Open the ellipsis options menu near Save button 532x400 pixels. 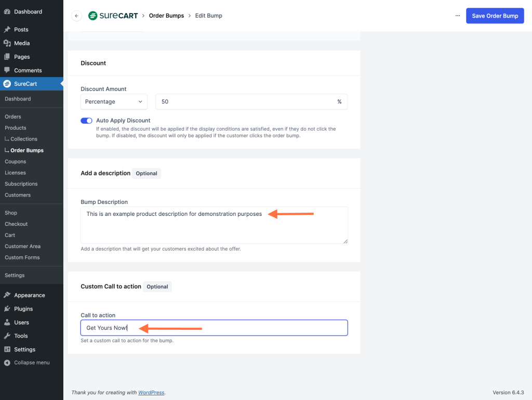tap(458, 16)
